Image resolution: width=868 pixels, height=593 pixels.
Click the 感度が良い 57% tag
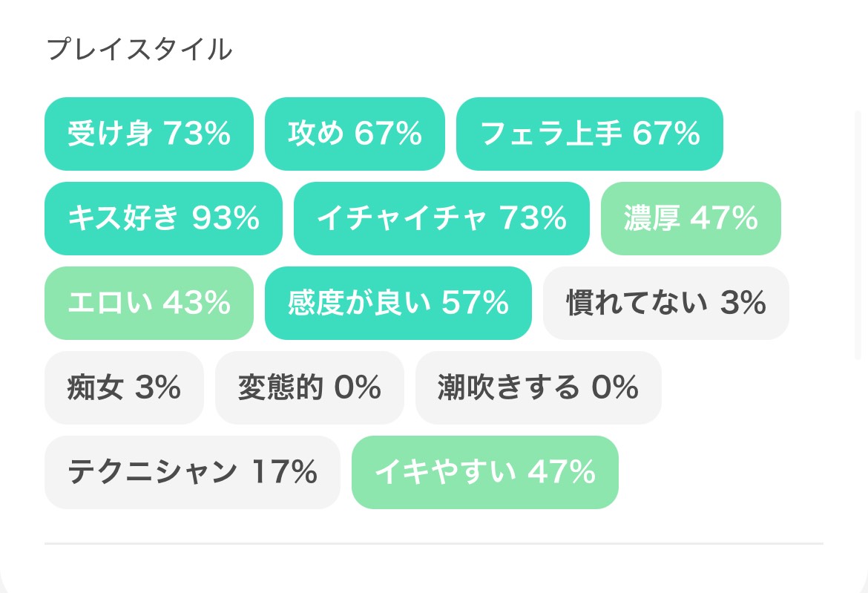pyautogui.click(x=398, y=303)
